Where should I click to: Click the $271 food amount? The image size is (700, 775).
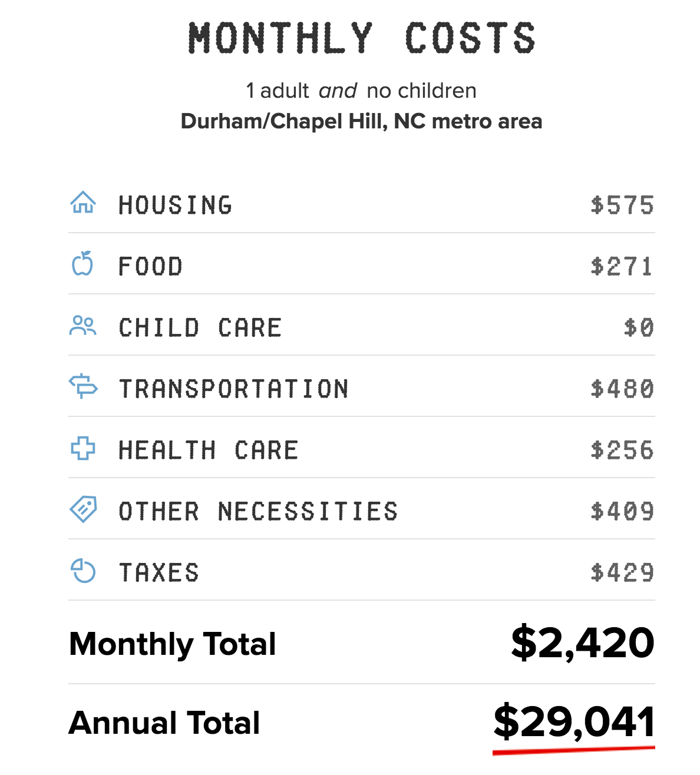pyautogui.click(x=622, y=267)
